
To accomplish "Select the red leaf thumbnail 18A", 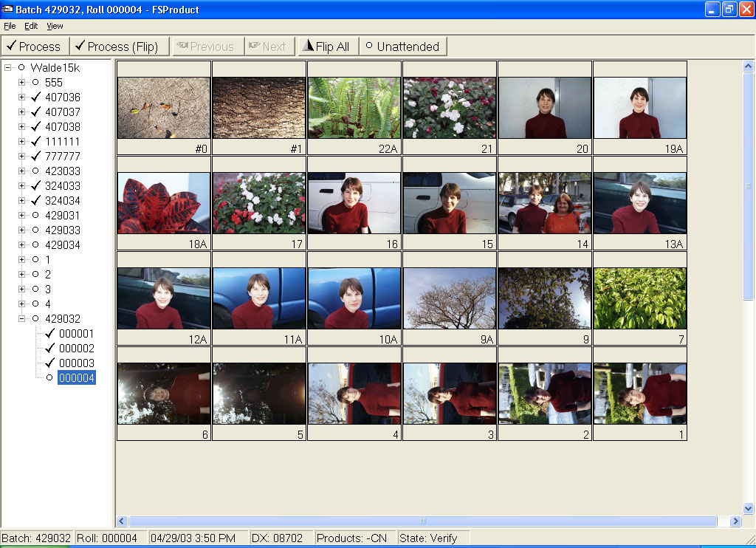I will click(164, 203).
